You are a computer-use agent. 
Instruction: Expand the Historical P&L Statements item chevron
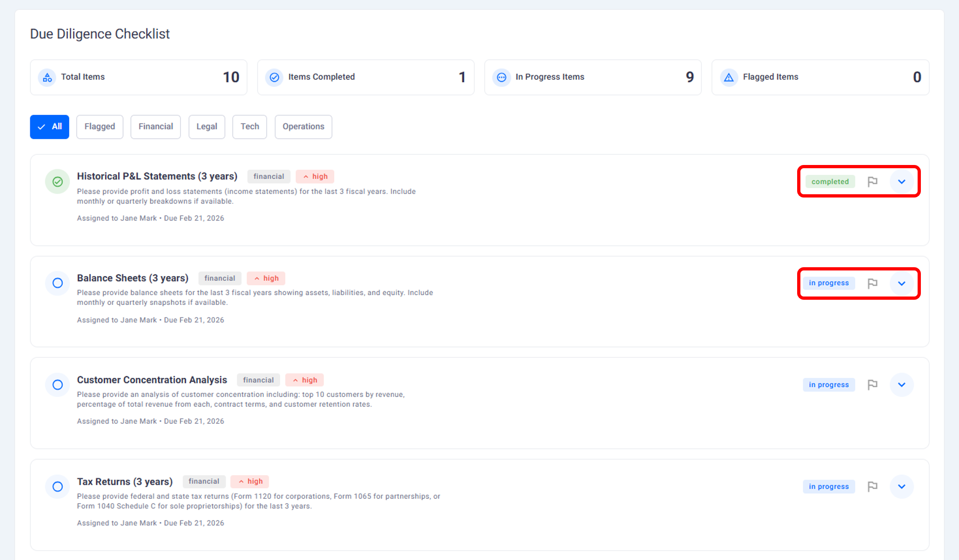point(901,182)
